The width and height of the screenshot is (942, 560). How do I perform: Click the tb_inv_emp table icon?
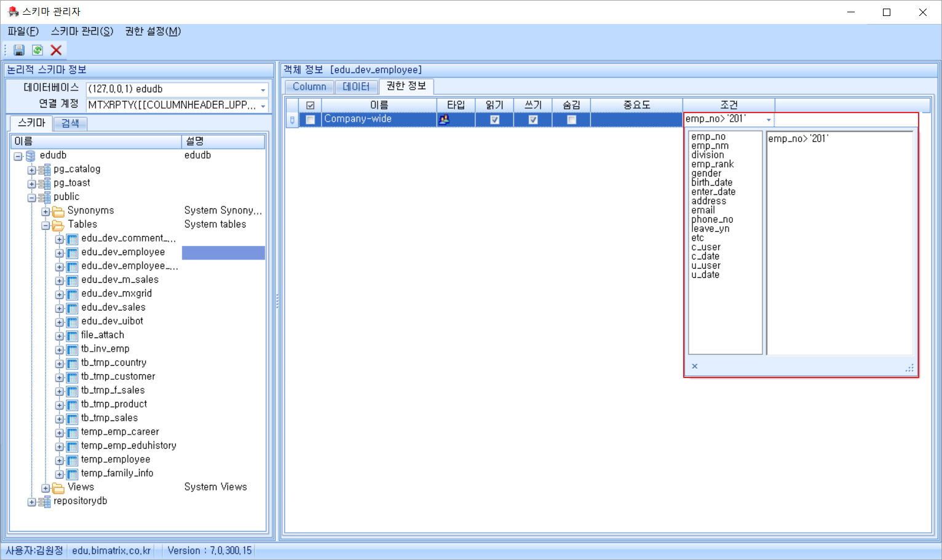tap(72, 350)
